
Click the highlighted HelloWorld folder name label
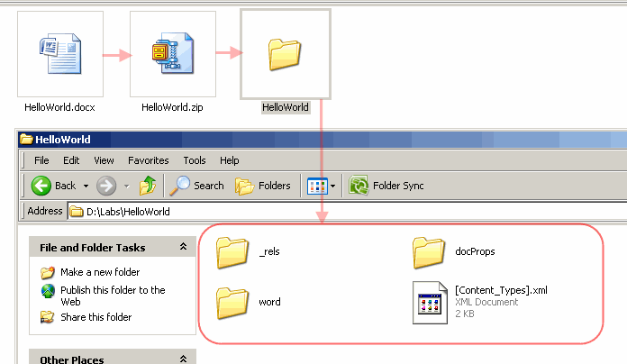coord(286,107)
